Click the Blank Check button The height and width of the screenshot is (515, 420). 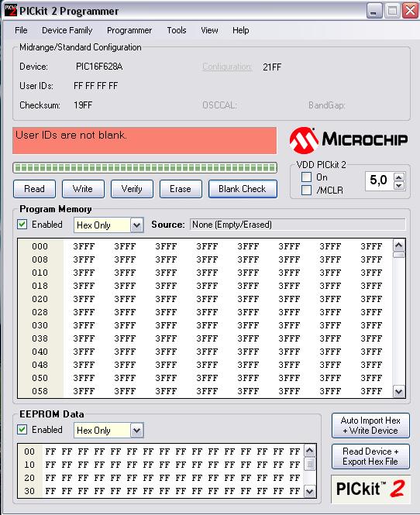click(243, 189)
